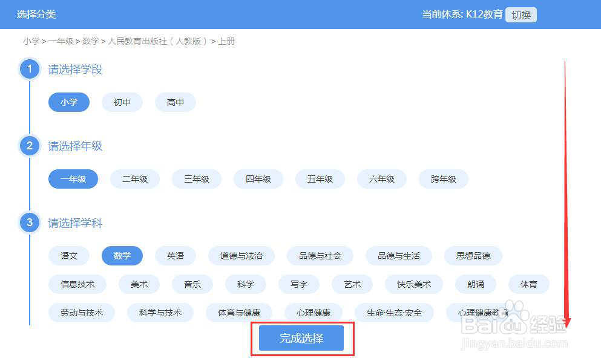Click step circle 2 for grade selection
This screenshot has height=364, width=601.
pos(29,146)
